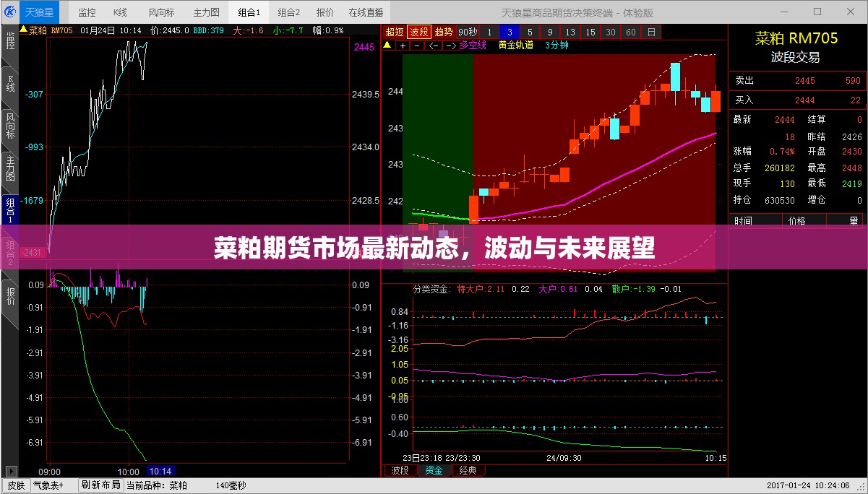Choose the 3 minute period button
The image size is (868, 494).
[510, 32]
